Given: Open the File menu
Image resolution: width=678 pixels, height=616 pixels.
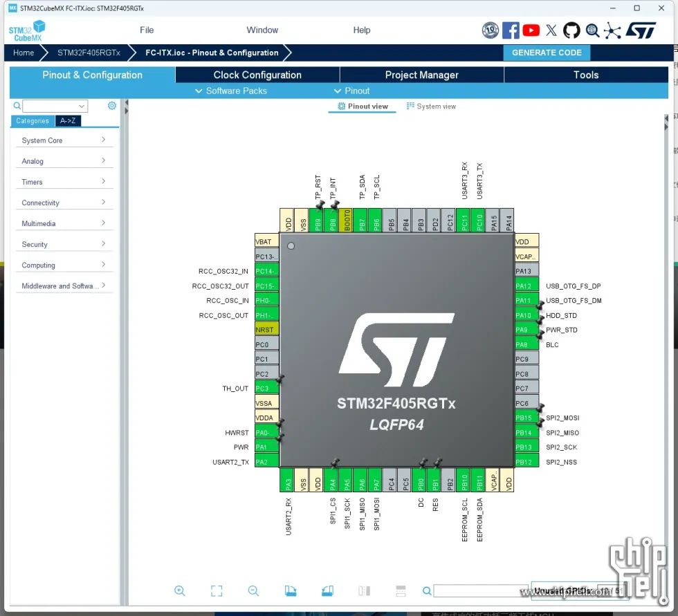Looking at the screenshot, I should 147,30.
